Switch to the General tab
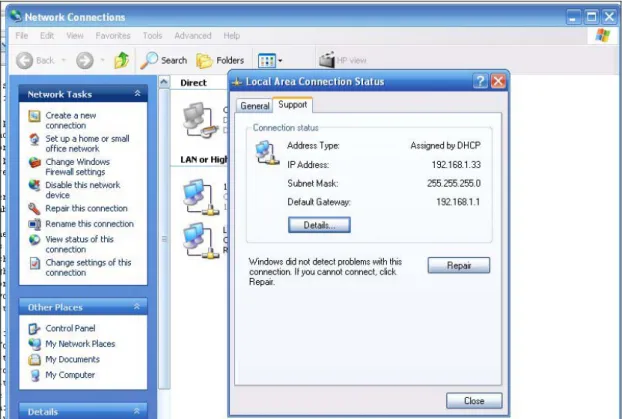 [x=255, y=106]
